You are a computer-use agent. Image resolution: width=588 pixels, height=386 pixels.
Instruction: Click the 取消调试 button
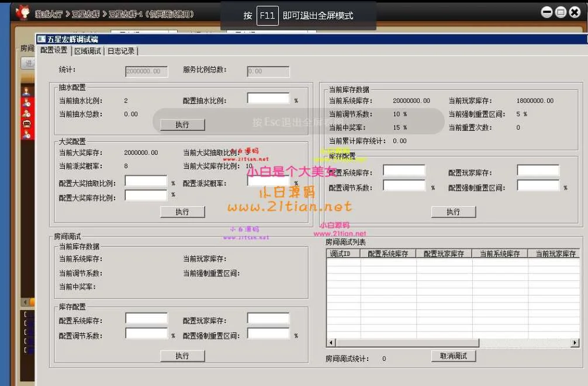click(454, 356)
